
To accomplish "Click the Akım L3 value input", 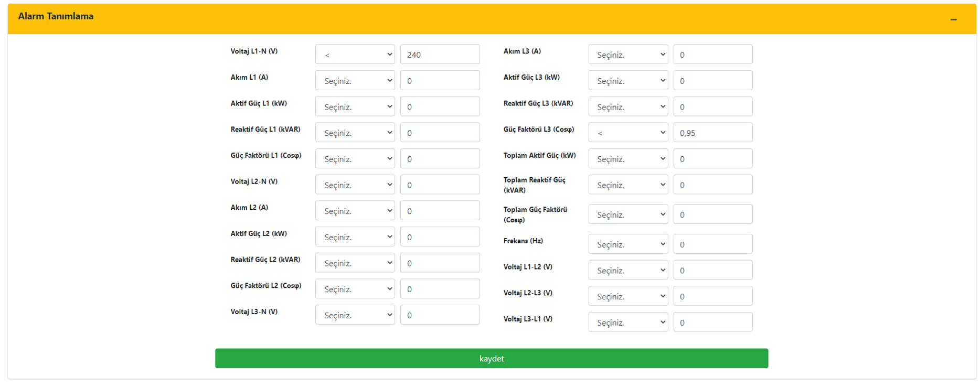I will 713,55.
